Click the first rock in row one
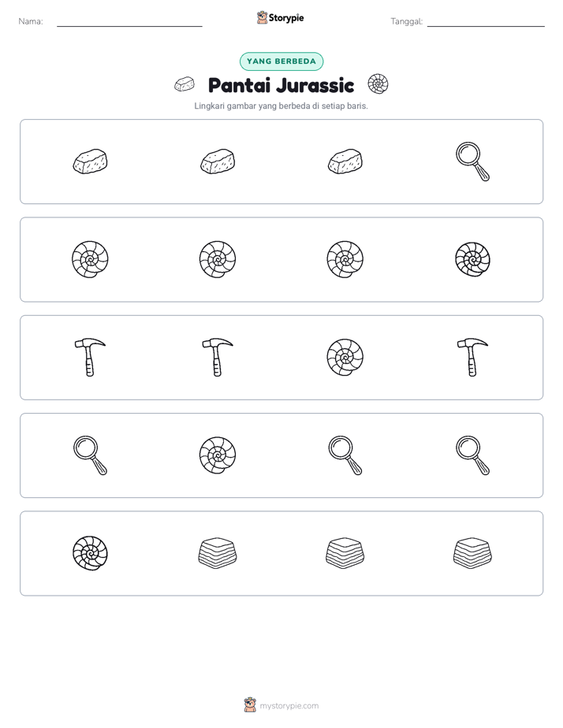The image size is (563, 728). pos(90,162)
